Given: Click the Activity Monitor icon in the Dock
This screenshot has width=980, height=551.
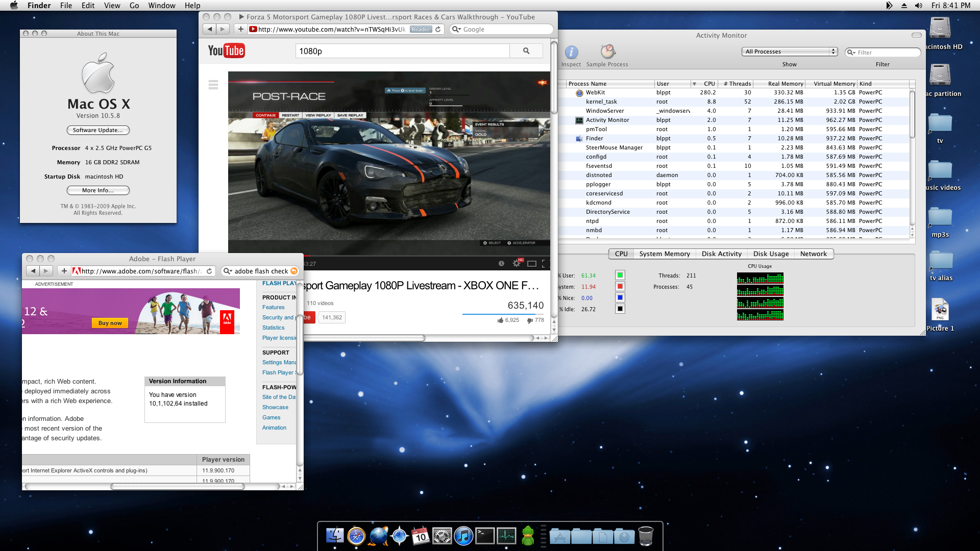Looking at the screenshot, I should pos(506,536).
